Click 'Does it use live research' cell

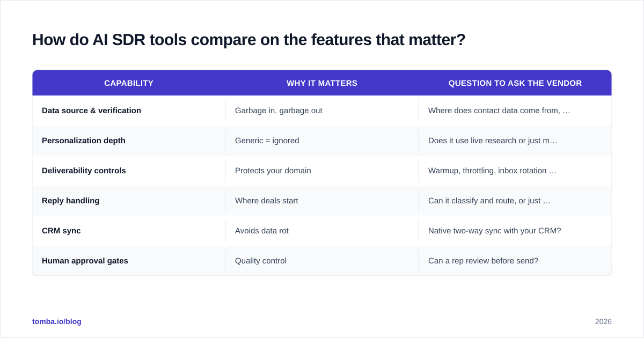pyautogui.click(x=515, y=141)
